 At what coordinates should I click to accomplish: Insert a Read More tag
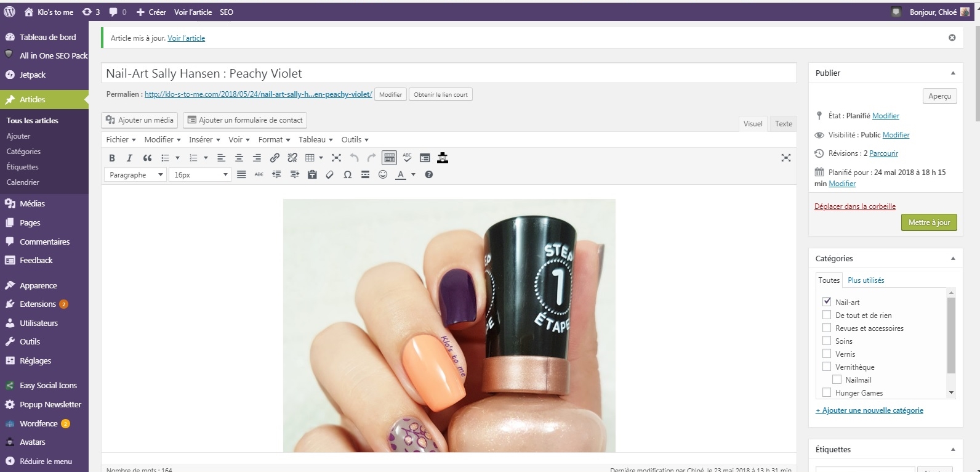(x=365, y=175)
